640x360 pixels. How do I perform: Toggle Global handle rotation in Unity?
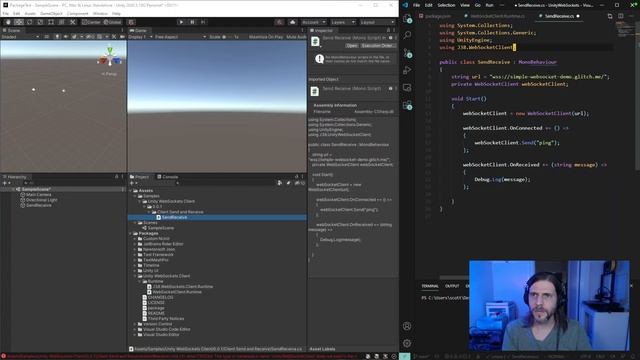[112, 22]
